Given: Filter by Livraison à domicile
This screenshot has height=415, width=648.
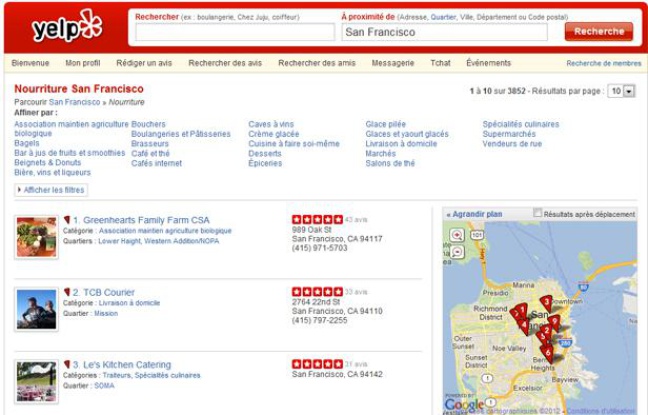Looking at the screenshot, I should click(401, 143).
